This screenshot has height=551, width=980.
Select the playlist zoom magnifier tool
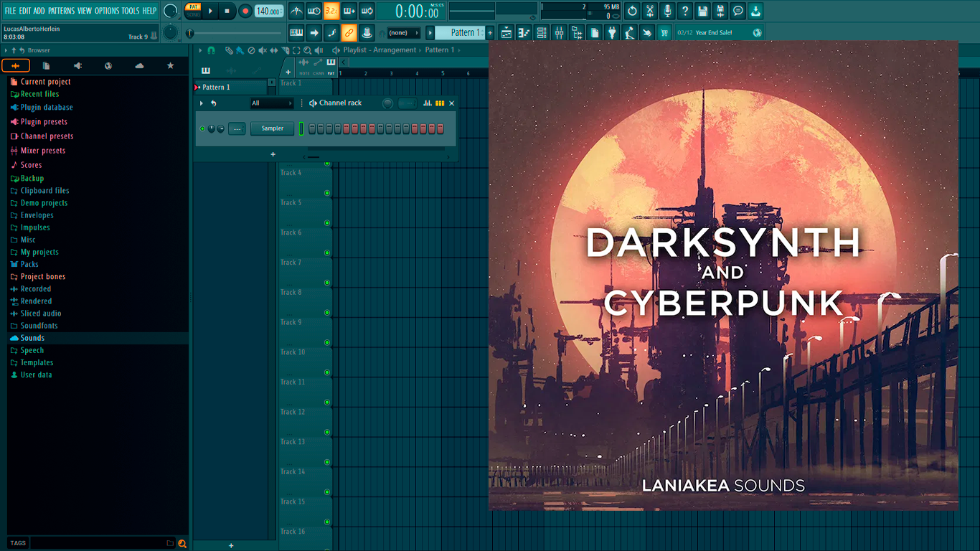click(307, 50)
